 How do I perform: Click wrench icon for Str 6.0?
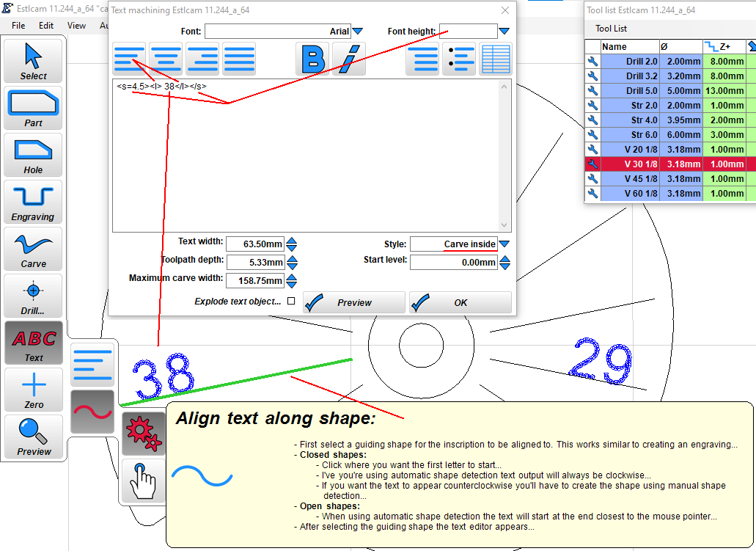point(592,134)
